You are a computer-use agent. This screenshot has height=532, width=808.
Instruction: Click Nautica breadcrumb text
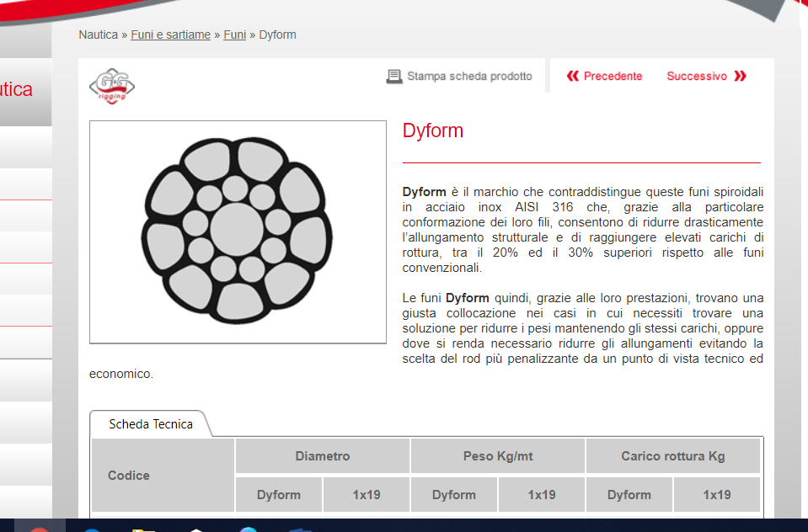point(98,35)
